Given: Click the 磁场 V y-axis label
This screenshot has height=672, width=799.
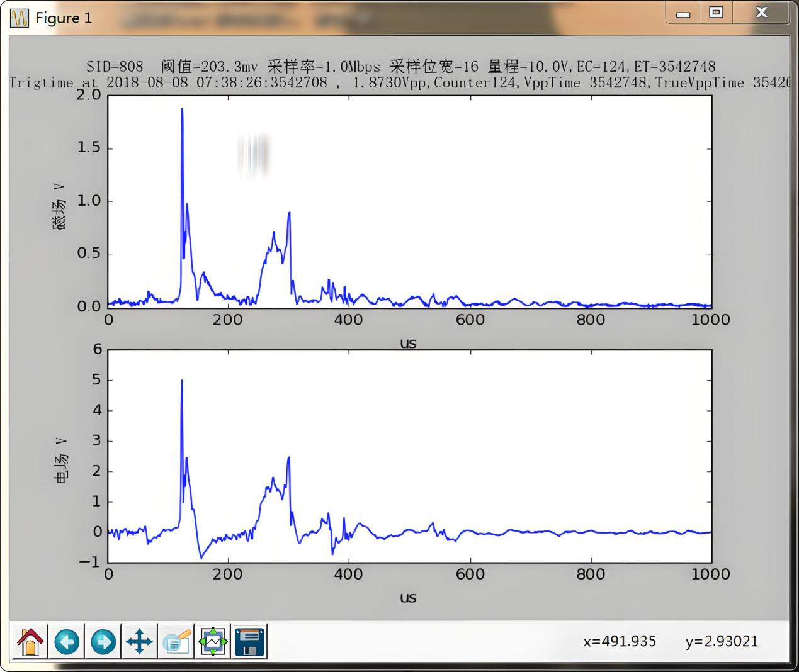Looking at the screenshot, I should coord(60,205).
